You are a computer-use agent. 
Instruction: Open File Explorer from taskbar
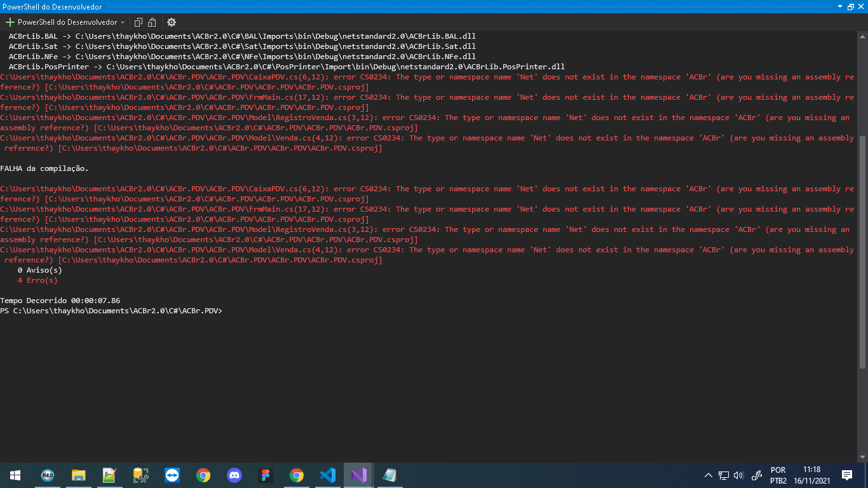[78, 475]
